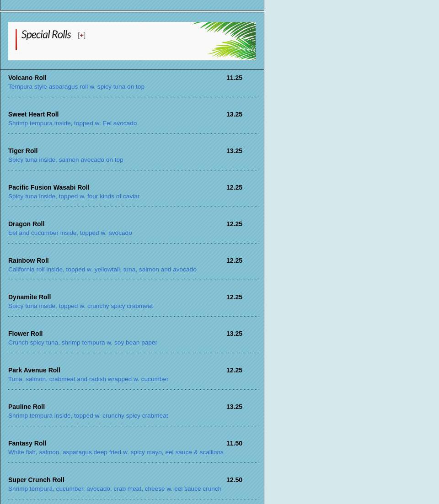439x504 pixels.
Task: Pick the Pauline Roll item
Action: [x=27, y=407]
